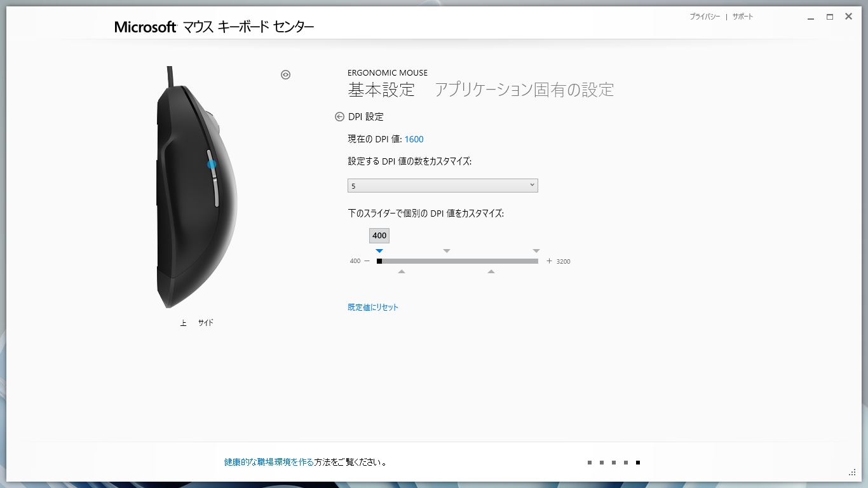This screenshot has height=488, width=868.
Task: Switch the mouse view to サイド
Action: pos(206,322)
